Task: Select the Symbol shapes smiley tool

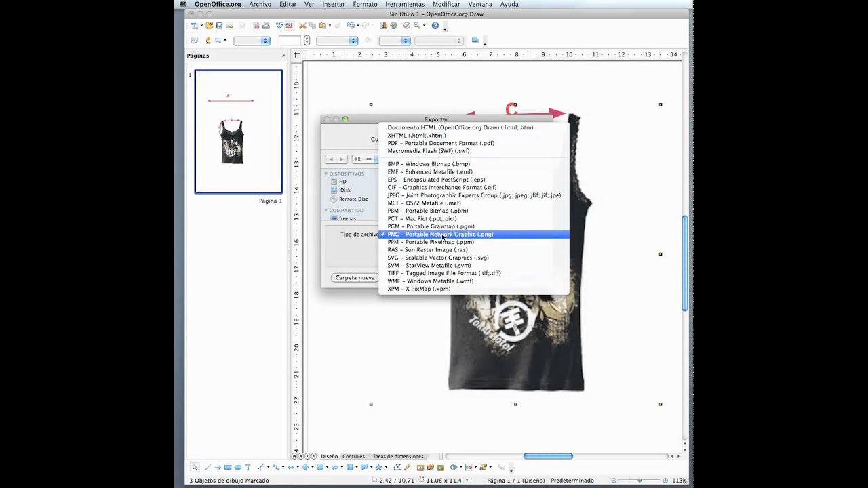Action: tap(320, 468)
